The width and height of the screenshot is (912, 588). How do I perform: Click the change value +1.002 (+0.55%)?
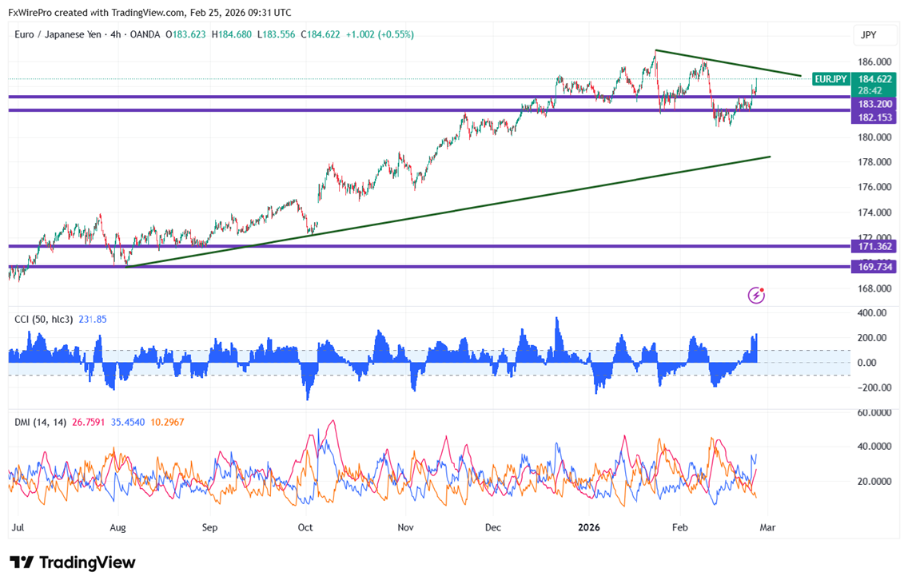380,34
